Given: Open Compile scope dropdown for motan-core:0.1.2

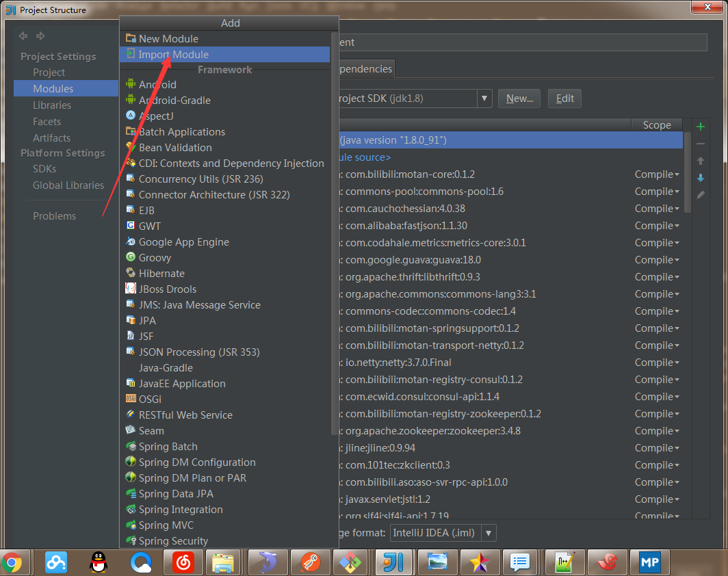Looking at the screenshot, I should point(657,174).
